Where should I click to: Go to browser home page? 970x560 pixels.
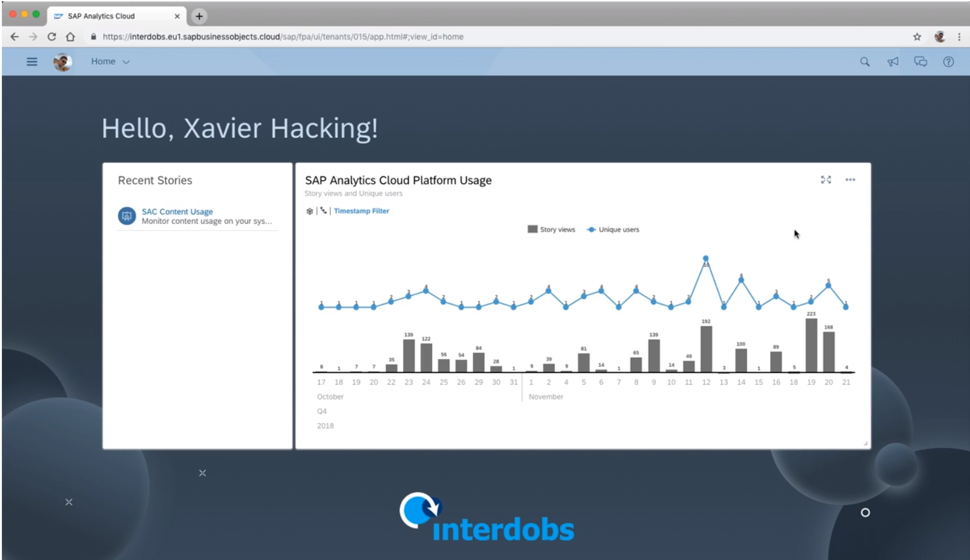pyautogui.click(x=71, y=37)
